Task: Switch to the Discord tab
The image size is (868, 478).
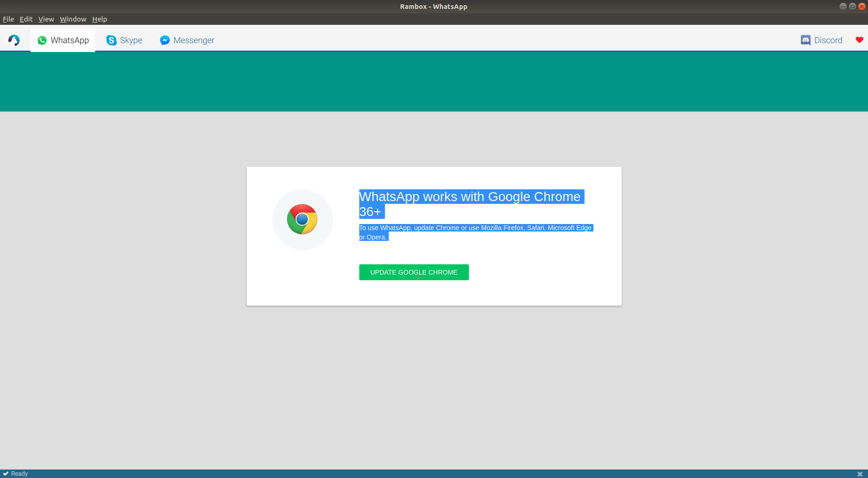Action: (822, 40)
